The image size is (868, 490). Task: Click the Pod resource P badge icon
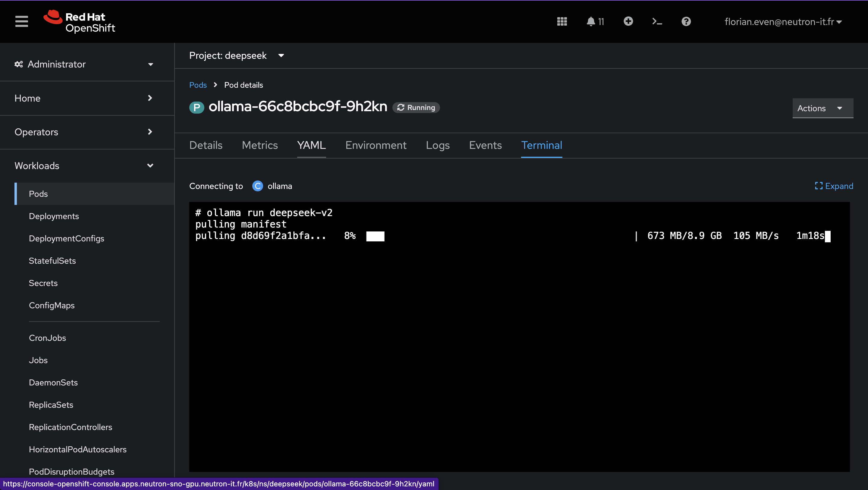tap(197, 108)
